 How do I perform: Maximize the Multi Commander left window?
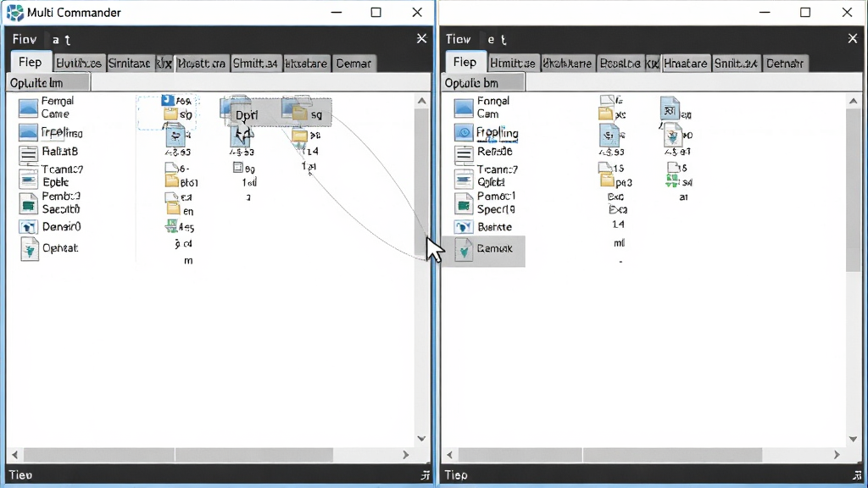point(376,12)
